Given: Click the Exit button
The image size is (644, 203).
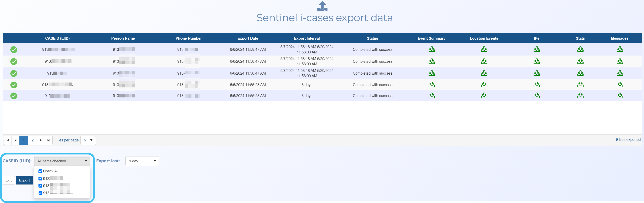Looking at the screenshot, I should click(9, 180).
